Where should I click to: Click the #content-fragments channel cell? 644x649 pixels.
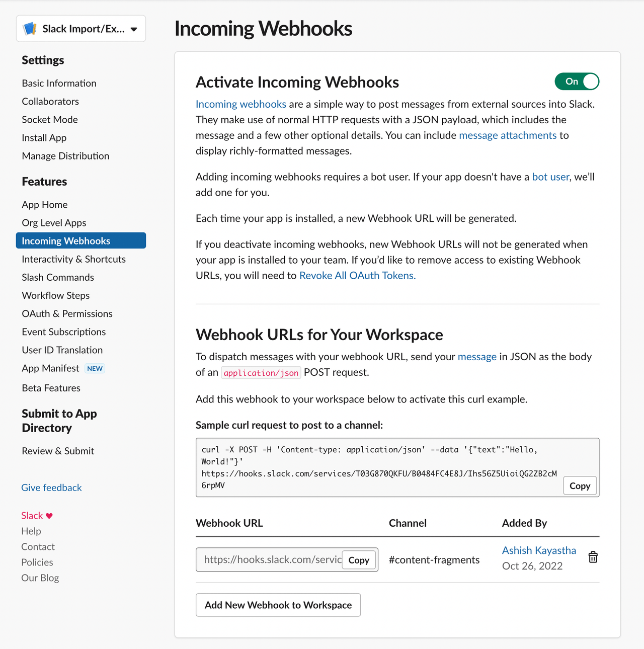pos(434,560)
